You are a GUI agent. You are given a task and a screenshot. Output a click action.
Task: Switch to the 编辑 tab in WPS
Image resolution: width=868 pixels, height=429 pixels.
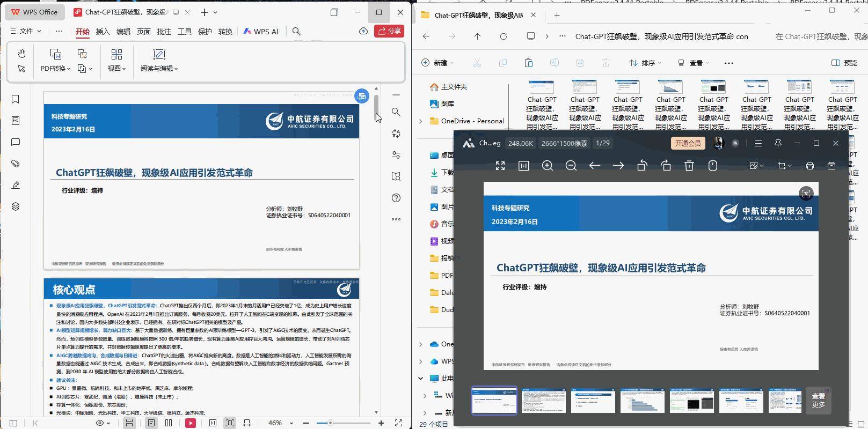[x=123, y=32]
